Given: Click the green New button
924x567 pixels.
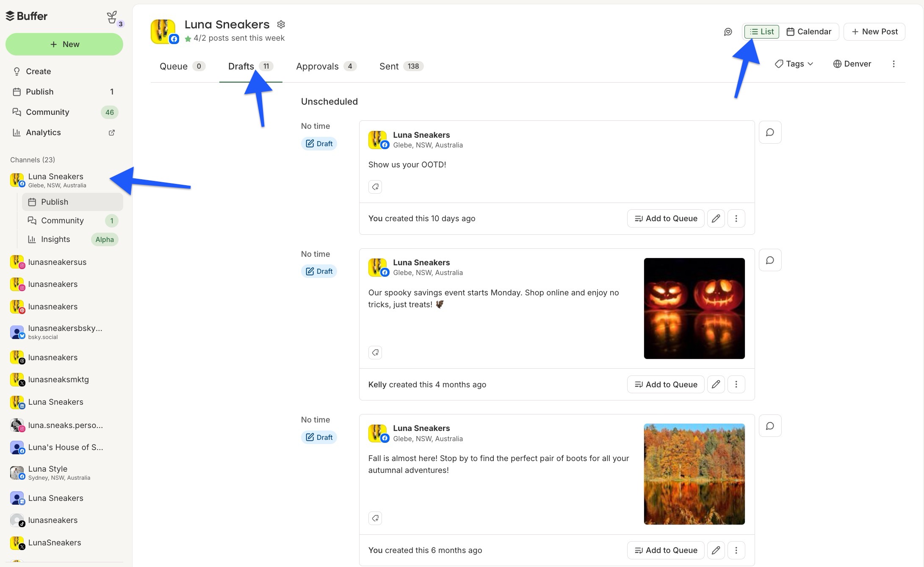Looking at the screenshot, I should [x=64, y=44].
